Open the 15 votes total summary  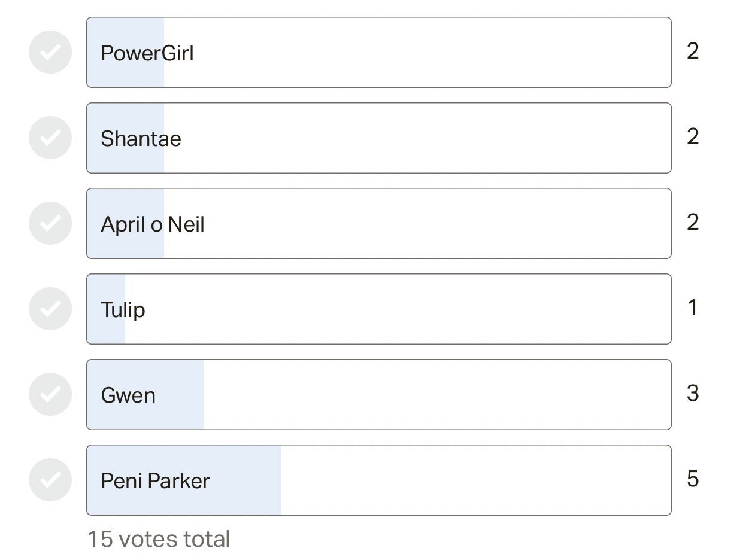point(159,540)
